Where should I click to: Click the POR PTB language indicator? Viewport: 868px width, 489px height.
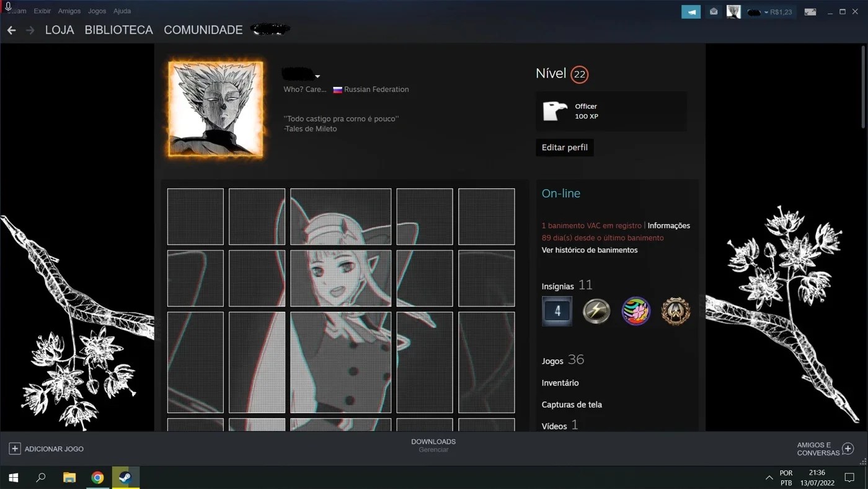786,478
